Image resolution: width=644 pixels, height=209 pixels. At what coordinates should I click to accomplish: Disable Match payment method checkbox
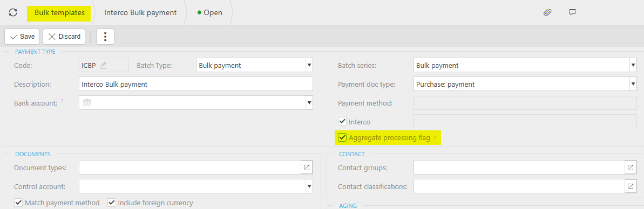[x=18, y=203]
